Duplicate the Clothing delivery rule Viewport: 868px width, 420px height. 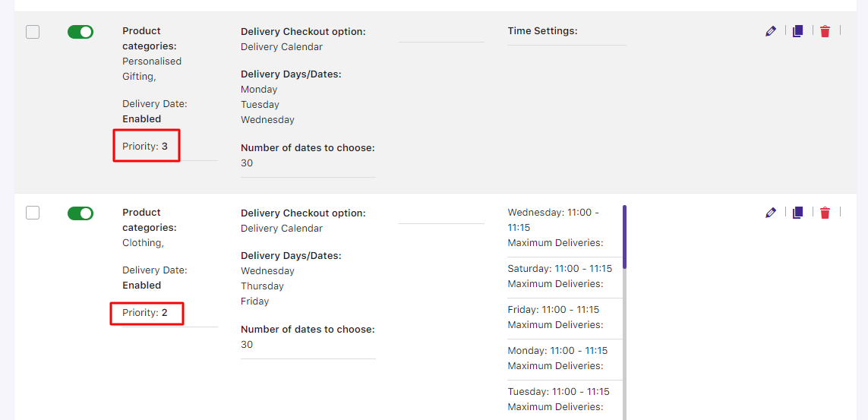pyautogui.click(x=797, y=213)
